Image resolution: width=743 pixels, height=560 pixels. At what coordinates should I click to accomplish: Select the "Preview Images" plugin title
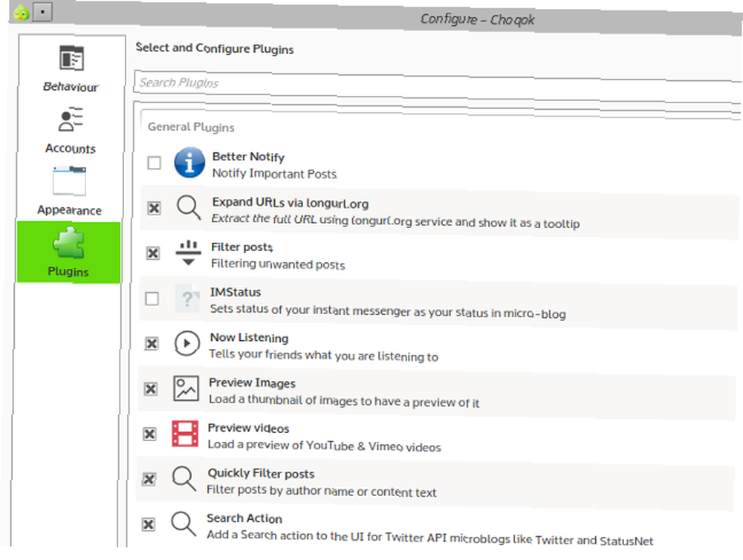click(x=252, y=382)
